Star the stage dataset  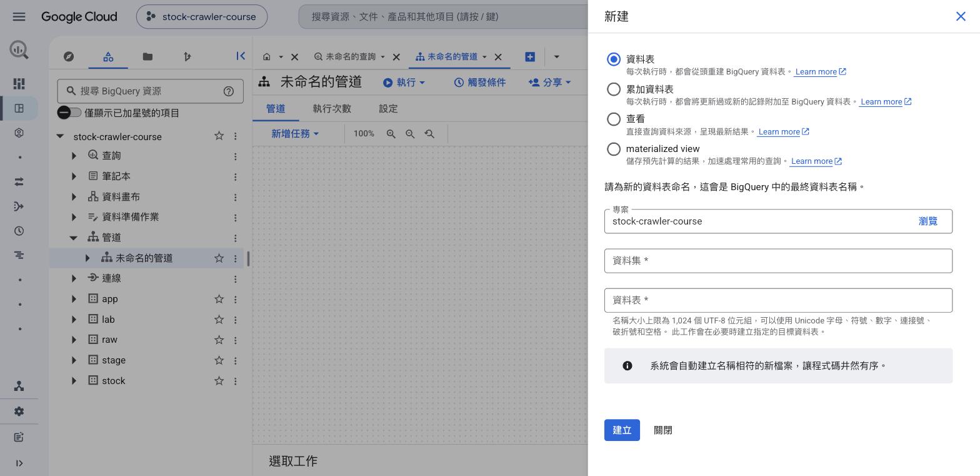pyautogui.click(x=219, y=360)
